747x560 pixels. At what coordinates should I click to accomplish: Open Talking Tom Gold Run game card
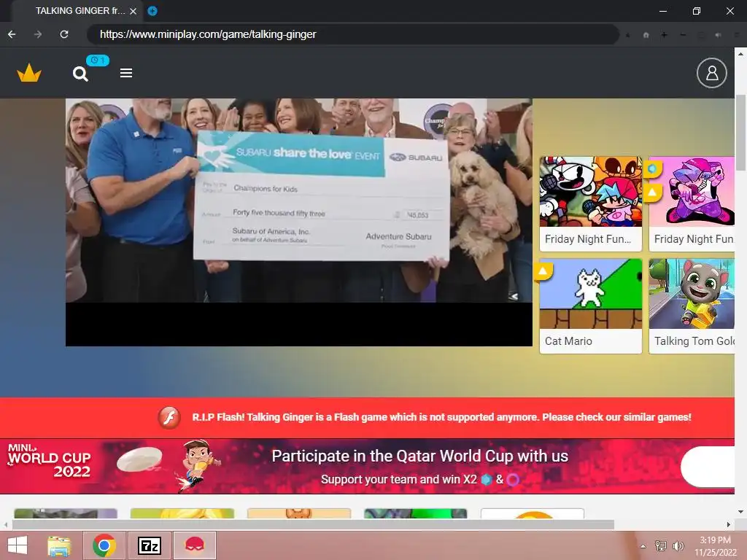click(x=692, y=306)
